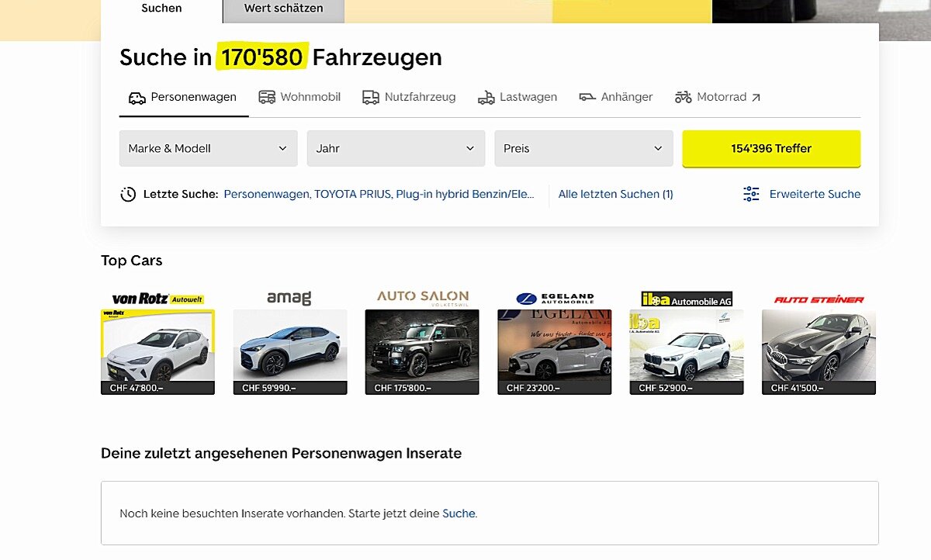This screenshot has width=931, height=560.
Task: Open the last Toyota Prius search link
Action: click(x=379, y=194)
